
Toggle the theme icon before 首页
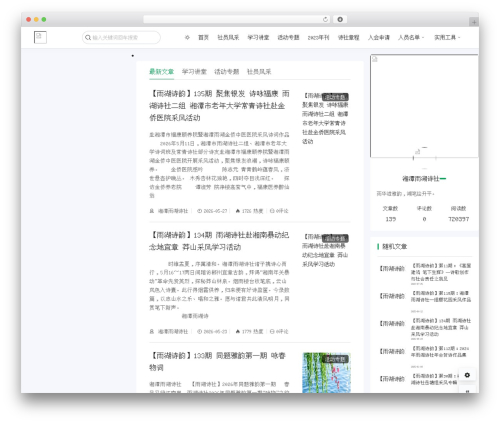click(187, 38)
